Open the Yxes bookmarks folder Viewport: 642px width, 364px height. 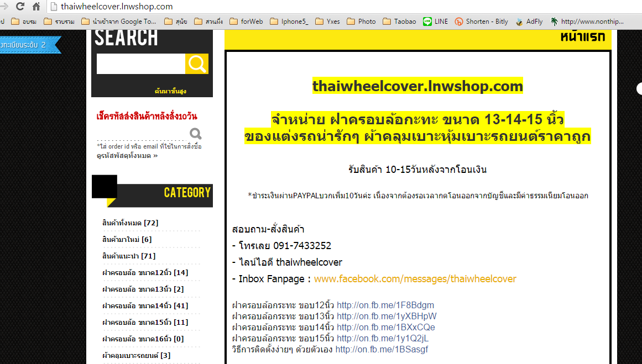(327, 22)
